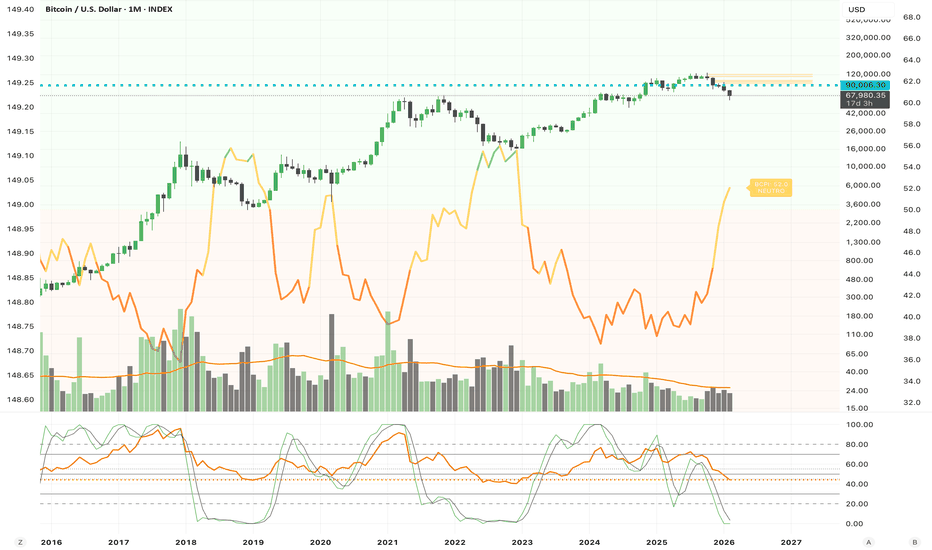This screenshot has width=932, height=550.
Task: Click the Bitcoin / U.S. Dollar chart title
Action: click(x=109, y=10)
